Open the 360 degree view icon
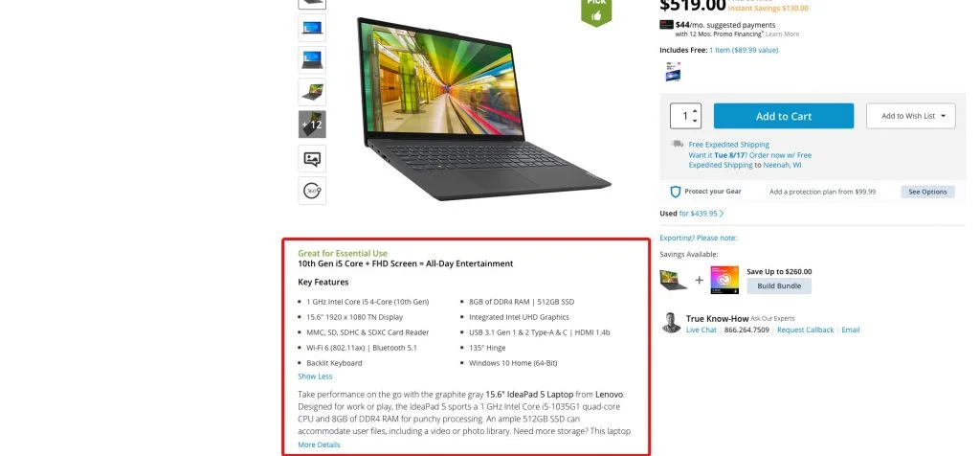The width and height of the screenshot is (980, 456). [312, 190]
